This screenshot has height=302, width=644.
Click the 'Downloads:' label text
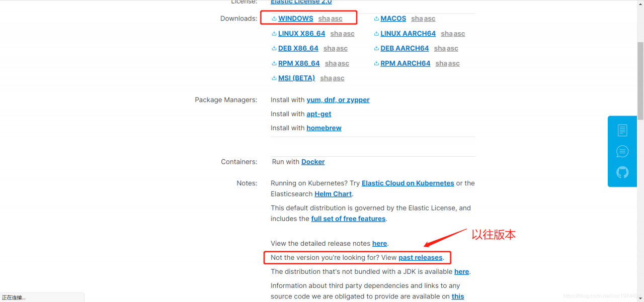coord(238,19)
